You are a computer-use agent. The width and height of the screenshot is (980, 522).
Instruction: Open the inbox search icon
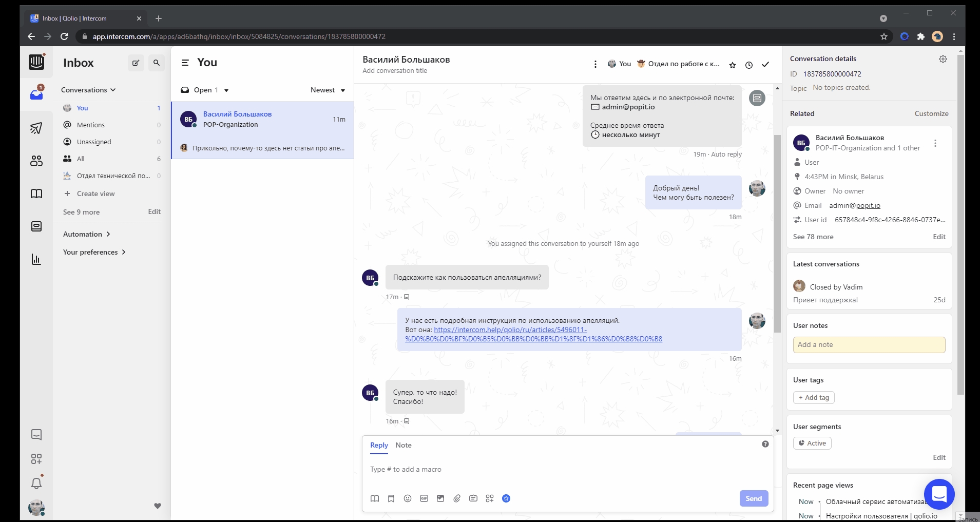coord(157,63)
